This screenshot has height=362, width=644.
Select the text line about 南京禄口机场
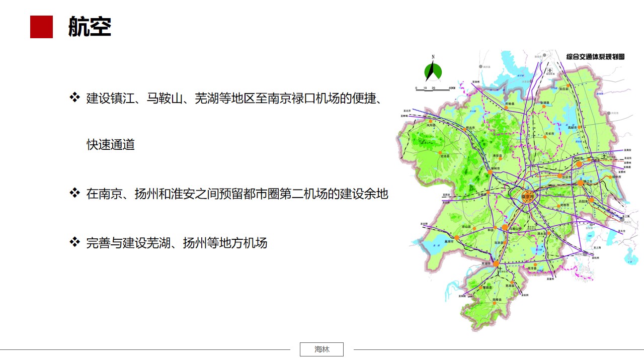[233, 98]
